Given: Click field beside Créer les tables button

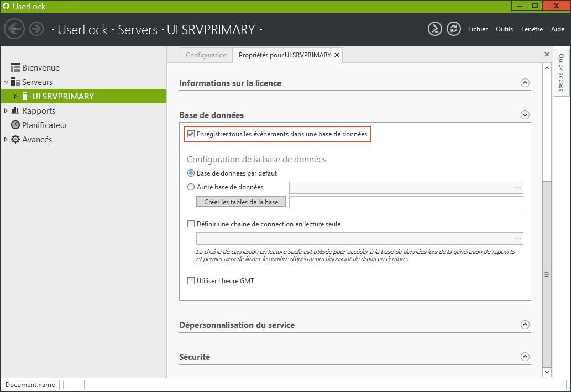Looking at the screenshot, I should (x=406, y=202).
